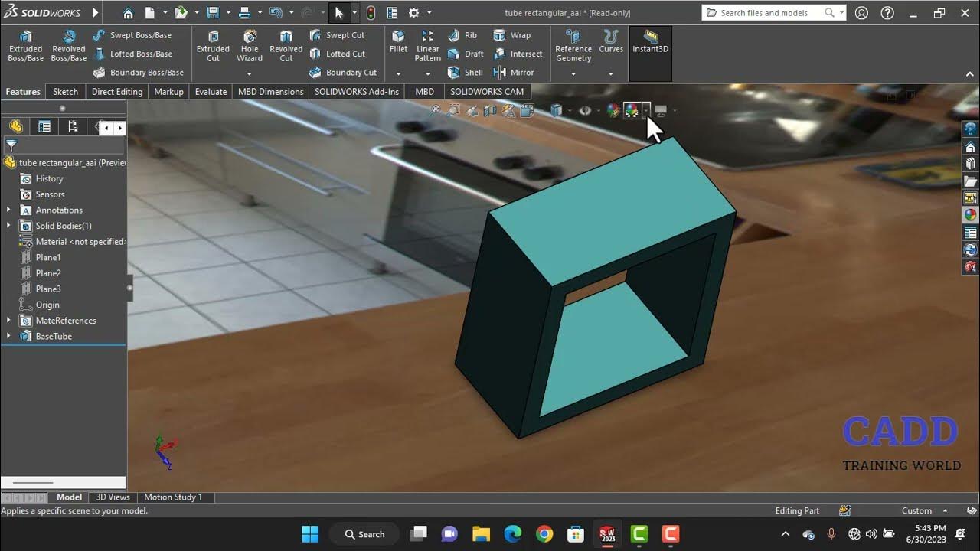Open the Curves tool
Image resolution: width=980 pixels, height=551 pixels.
tap(611, 42)
